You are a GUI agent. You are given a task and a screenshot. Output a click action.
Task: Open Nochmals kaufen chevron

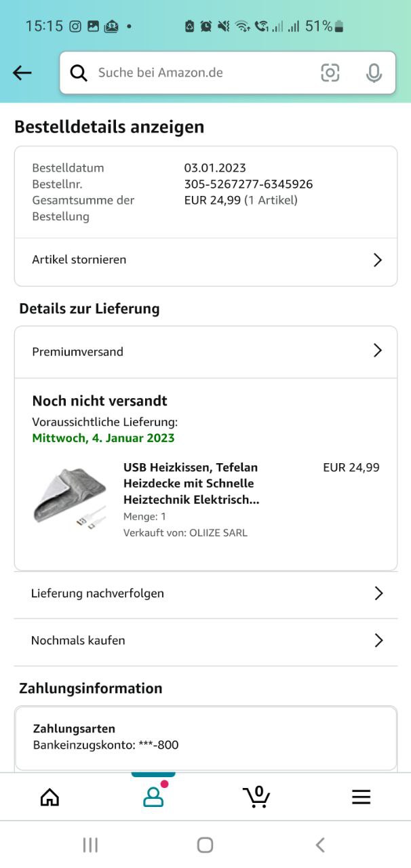coord(378,640)
